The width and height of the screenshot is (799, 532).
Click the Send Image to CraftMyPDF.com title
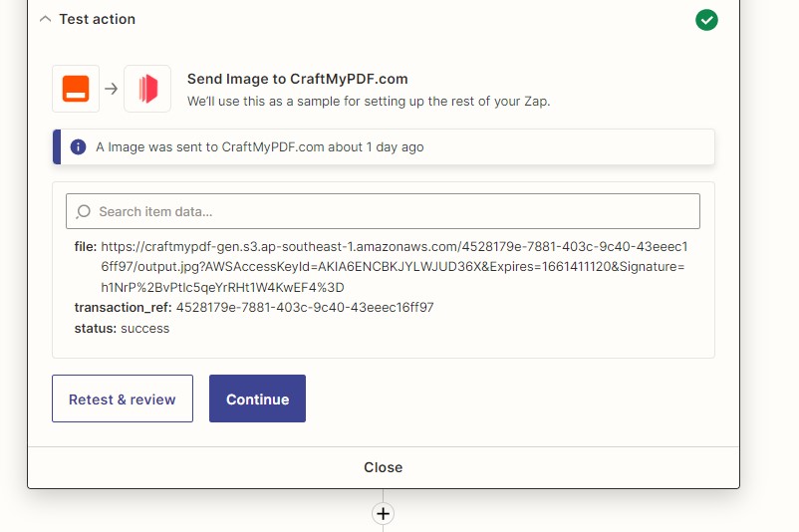point(298,79)
